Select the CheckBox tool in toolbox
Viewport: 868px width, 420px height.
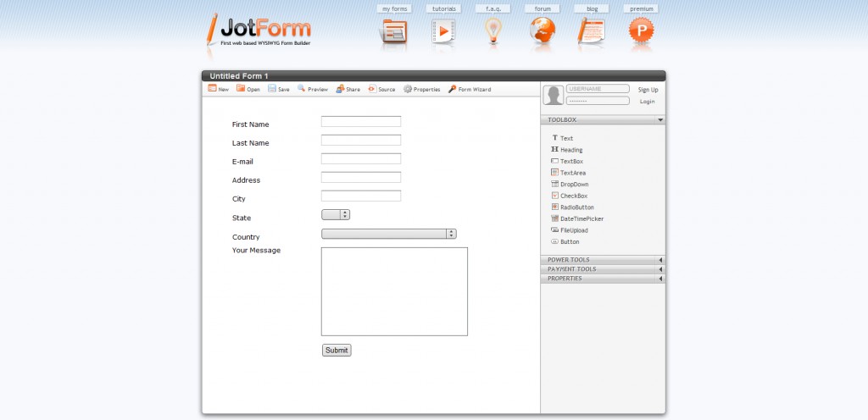(x=572, y=196)
